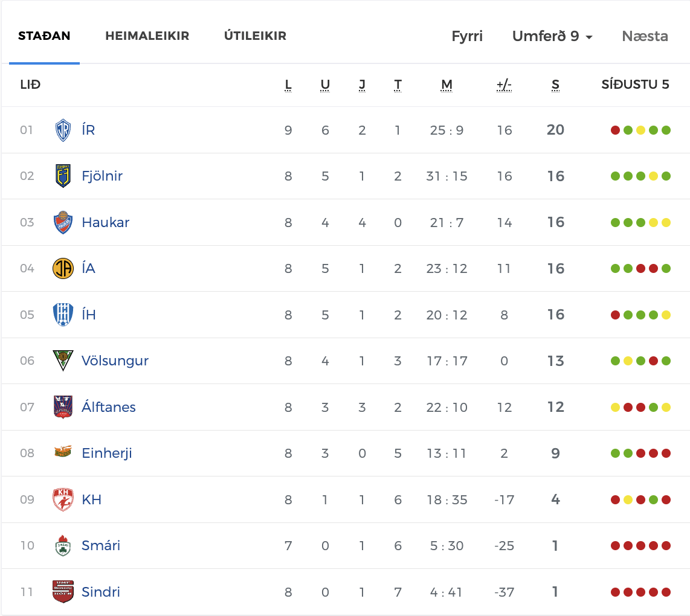Click the Næsta next round button
The height and width of the screenshot is (616, 690).
(645, 36)
